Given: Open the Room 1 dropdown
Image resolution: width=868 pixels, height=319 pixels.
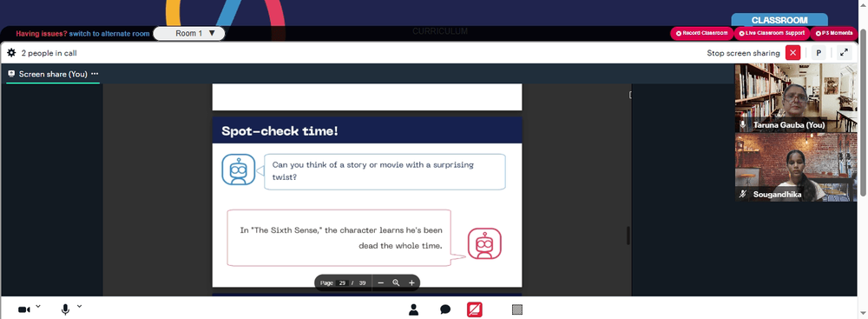Looking at the screenshot, I should tap(188, 33).
